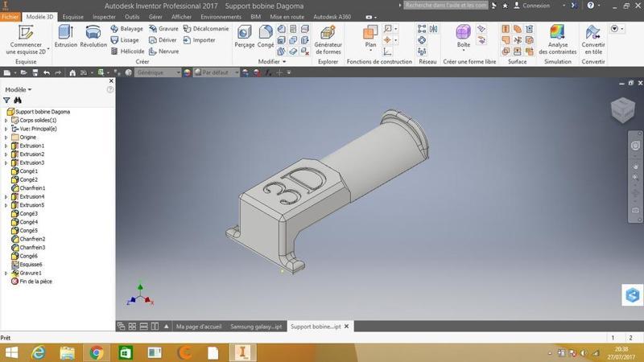
Task: Open the Par défaut appearance dropdown
Action: [217, 72]
